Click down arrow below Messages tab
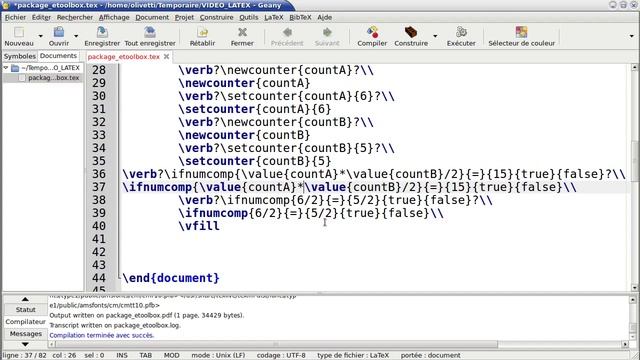The image size is (640, 360). click(25, 344)
